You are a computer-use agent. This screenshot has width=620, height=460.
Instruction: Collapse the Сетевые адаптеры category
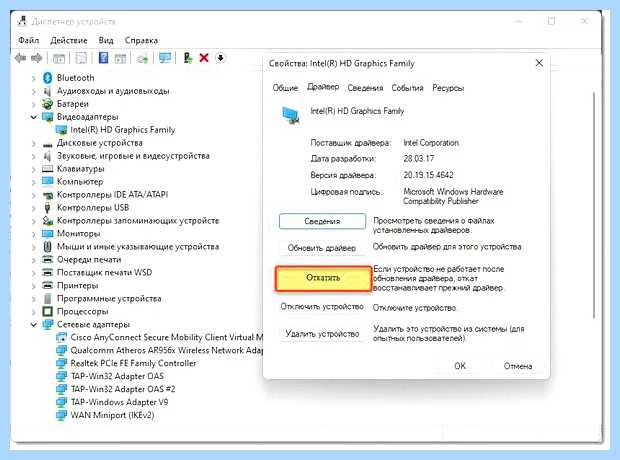(34, 325)
